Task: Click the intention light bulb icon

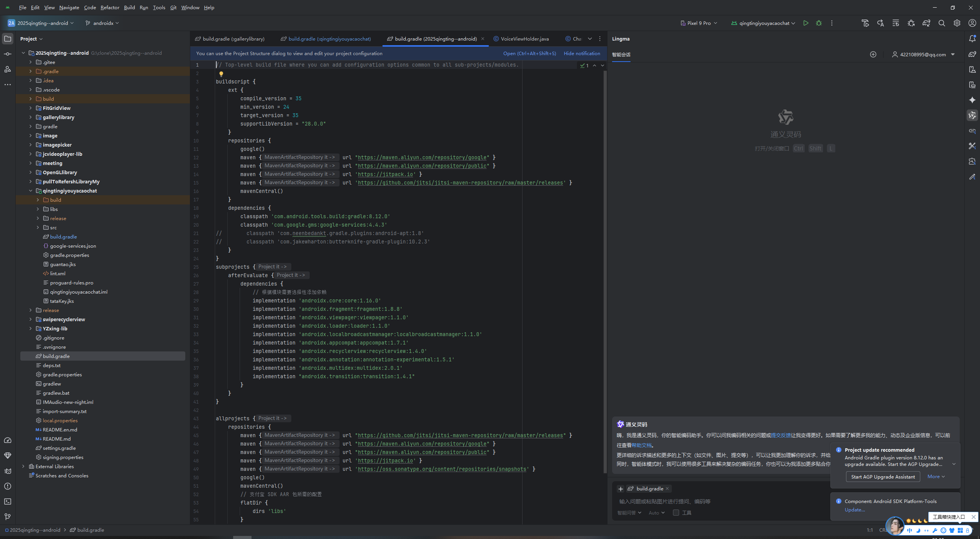Action: [x=221, y=74]
